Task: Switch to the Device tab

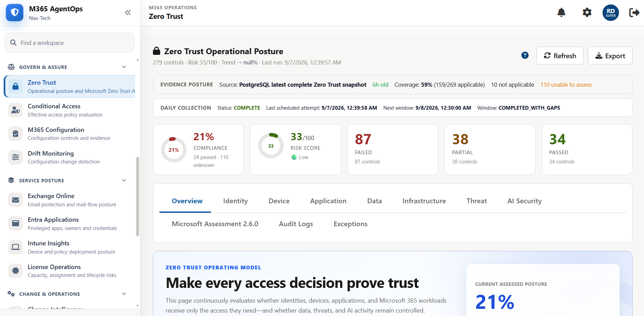Action: 279,201
